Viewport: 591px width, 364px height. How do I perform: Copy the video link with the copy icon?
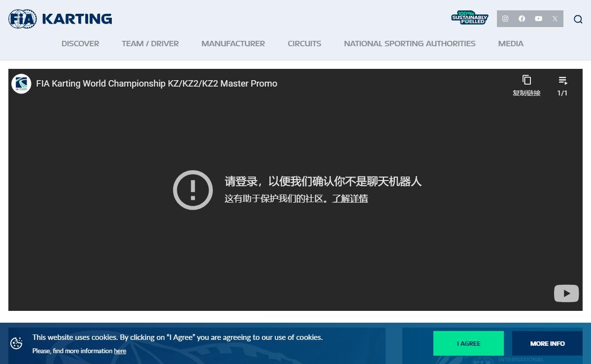click(x=526, y=80)
